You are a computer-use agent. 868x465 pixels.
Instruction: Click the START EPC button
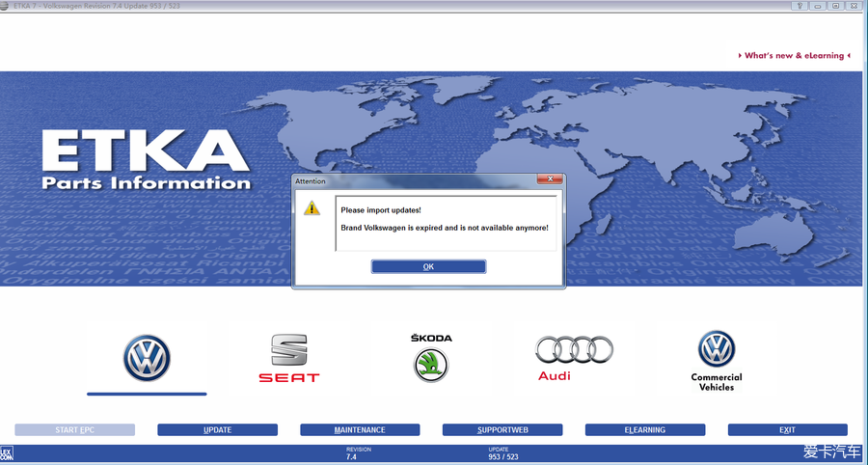click(x=74, y=430)
